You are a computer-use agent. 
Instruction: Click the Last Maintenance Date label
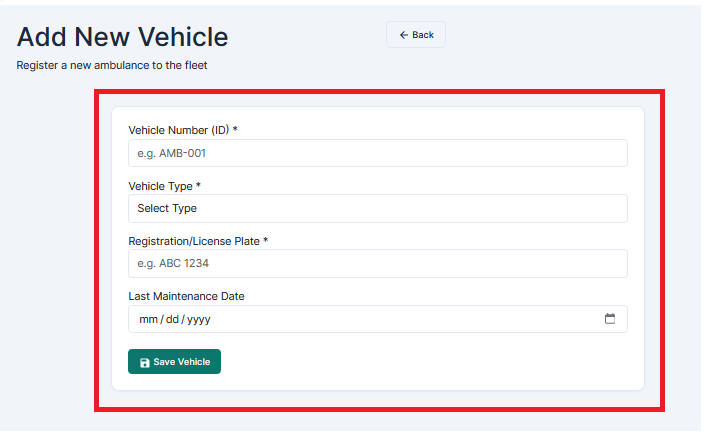coord(186,296)
